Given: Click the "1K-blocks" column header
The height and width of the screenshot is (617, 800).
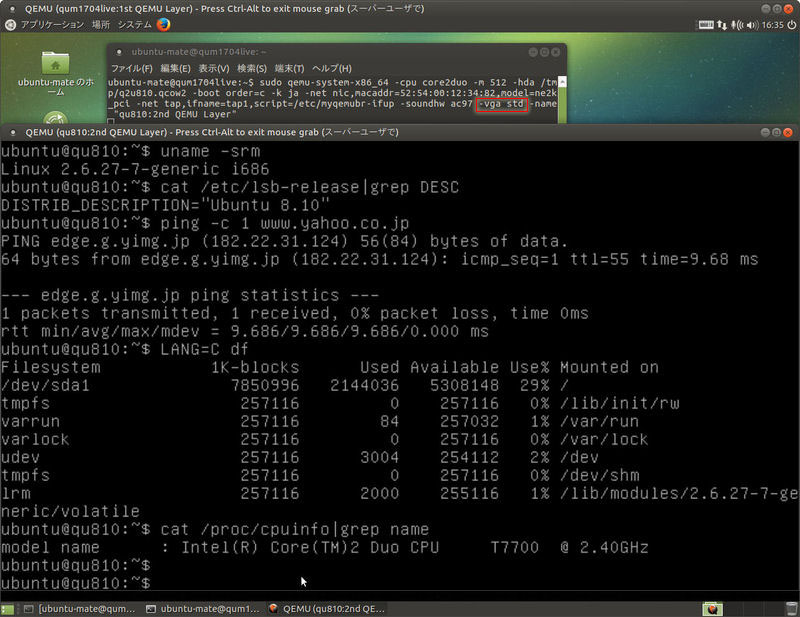Looking at the screenshot, I should click(256, 367).
